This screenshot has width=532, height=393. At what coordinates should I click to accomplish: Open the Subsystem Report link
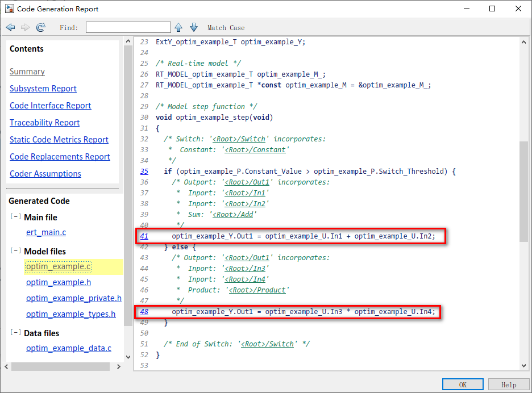(x=43, y=89)
